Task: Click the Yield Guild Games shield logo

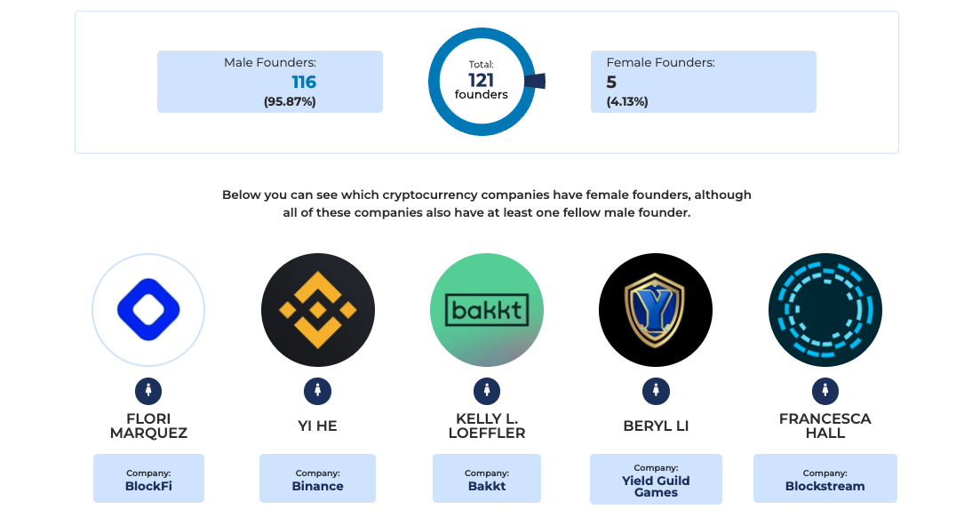Action: [x=656, y=310]
